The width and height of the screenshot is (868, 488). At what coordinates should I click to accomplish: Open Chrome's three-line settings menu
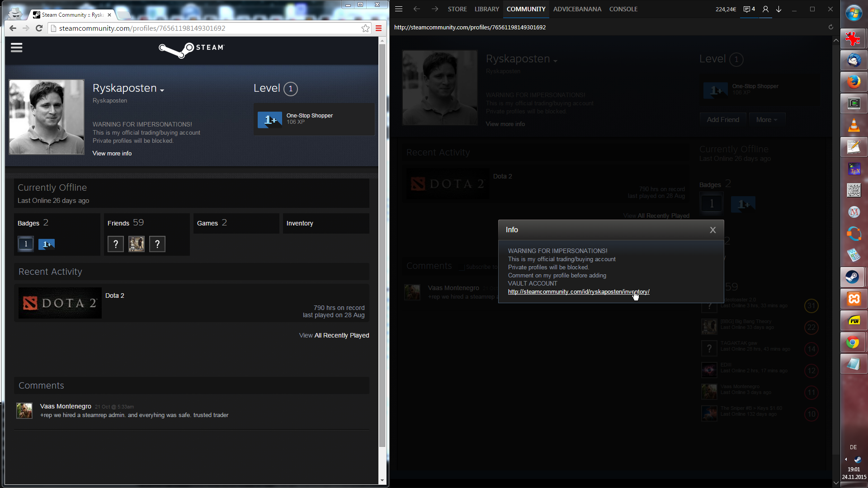tap(379, 28)
